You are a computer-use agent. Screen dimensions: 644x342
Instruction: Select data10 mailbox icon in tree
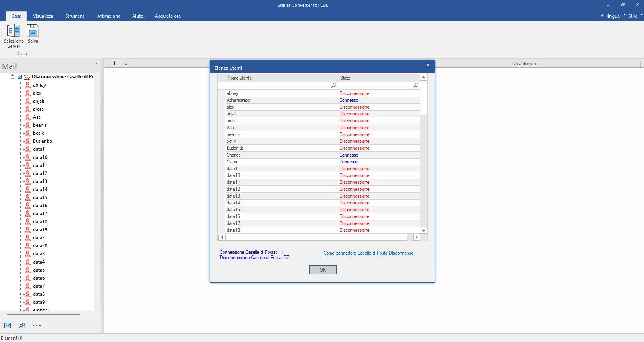point(27,157)
